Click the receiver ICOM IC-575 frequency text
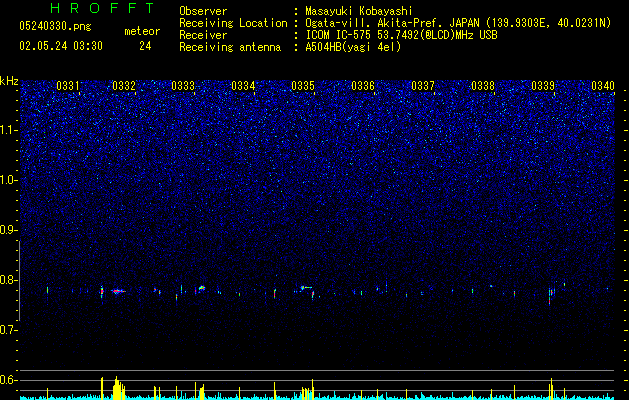629x400 pixels. pyautogui.click(x=401, y=35)
